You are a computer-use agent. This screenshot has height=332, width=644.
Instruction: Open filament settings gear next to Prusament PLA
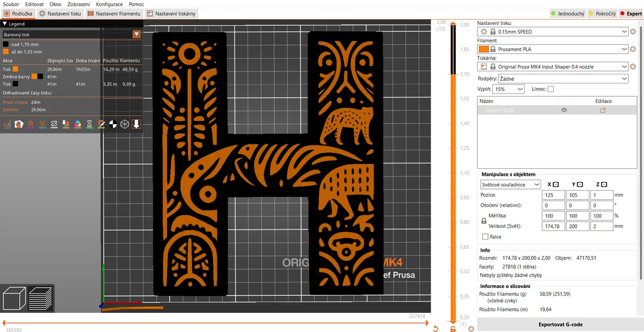[633, 49]
